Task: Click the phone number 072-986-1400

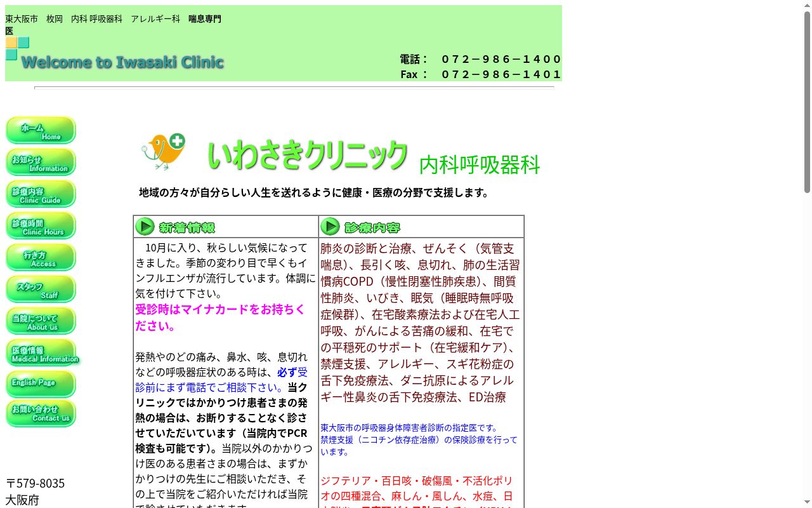Action: click(x=501, y=59)
